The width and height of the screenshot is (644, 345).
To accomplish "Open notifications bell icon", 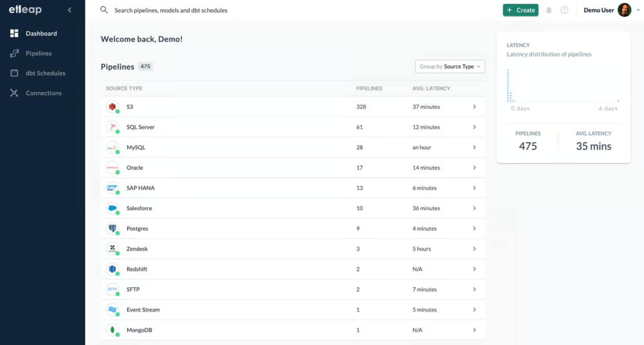I will point(549,10).
